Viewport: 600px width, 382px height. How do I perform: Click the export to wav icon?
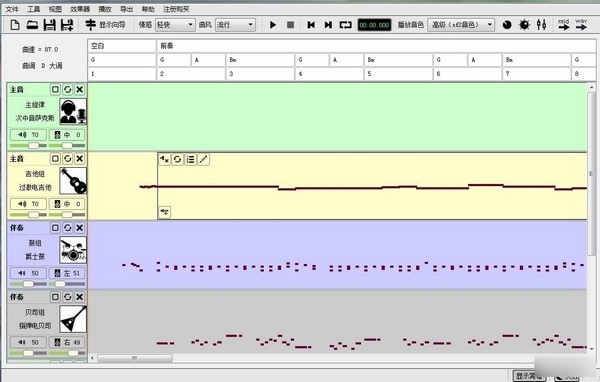pos(581,24)
